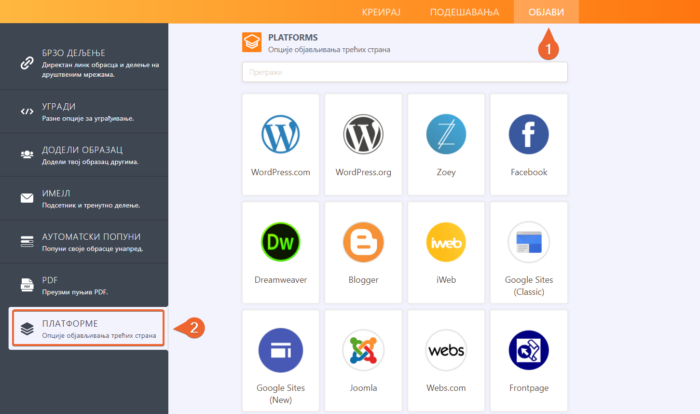Screen dimensions: 700x414
Task: Click the link icon beside БРЗО ДЕЉЕЊЕ
Action: [27, 63]
